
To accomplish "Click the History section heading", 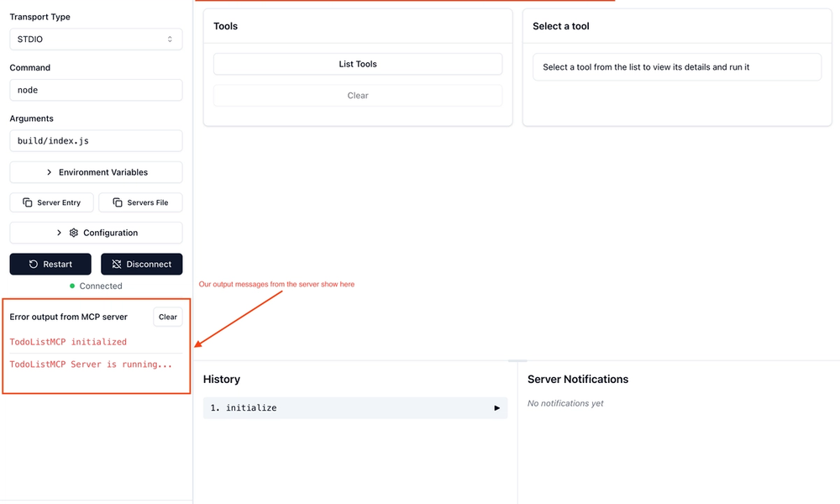I will (221, 379).
